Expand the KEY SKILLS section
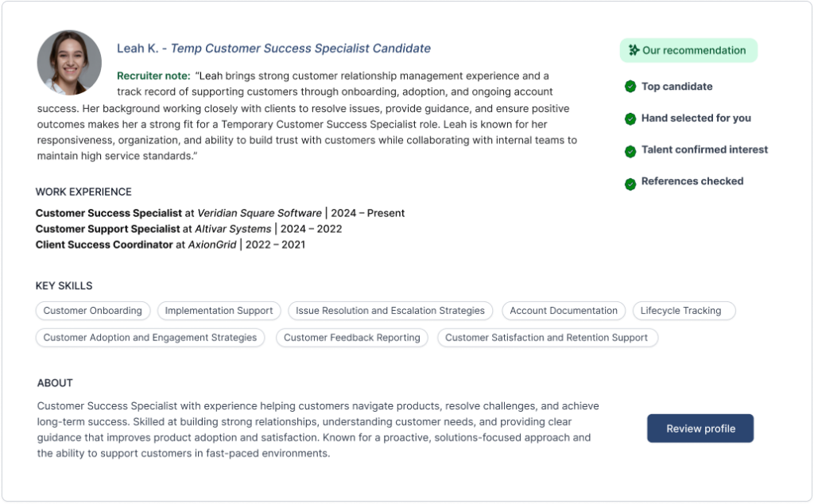 (64, 285)
